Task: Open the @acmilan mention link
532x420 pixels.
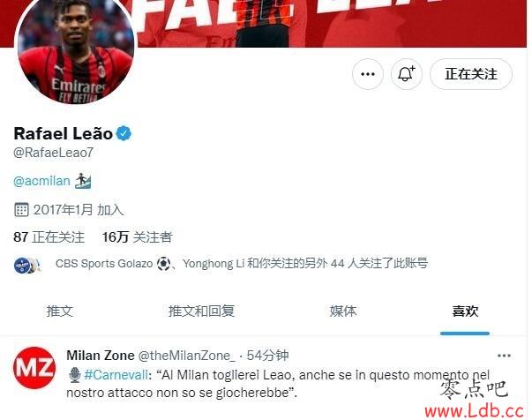Action: point(41,181)
